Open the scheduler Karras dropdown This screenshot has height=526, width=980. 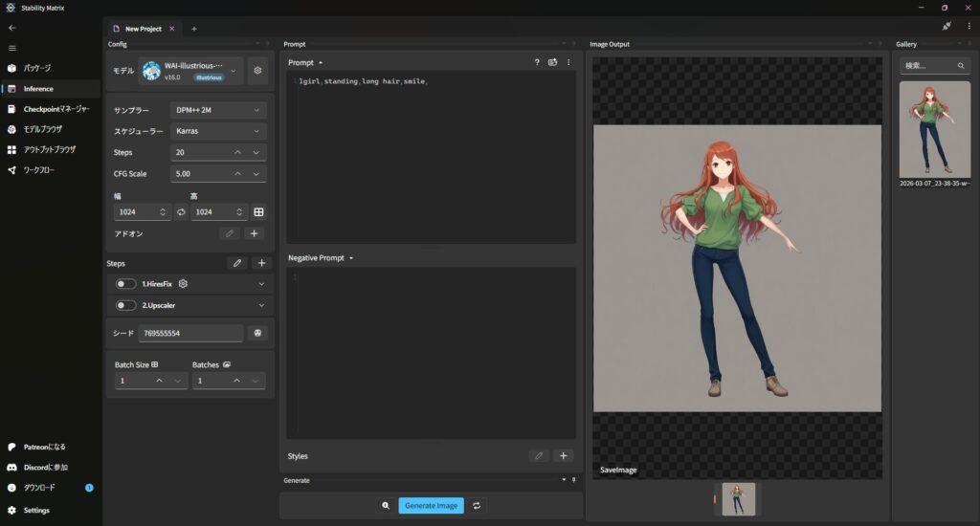(x=218, y=131)
